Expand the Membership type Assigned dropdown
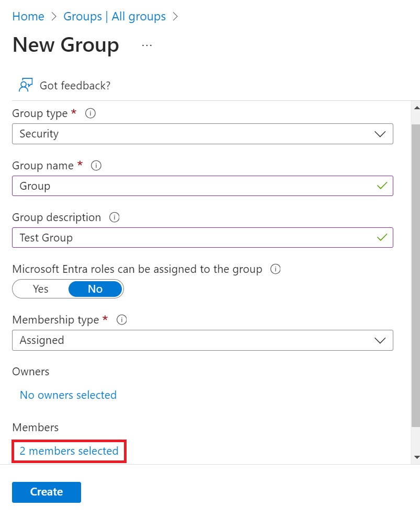The width and height of the screenshot is (420, 519). [202, 340]
